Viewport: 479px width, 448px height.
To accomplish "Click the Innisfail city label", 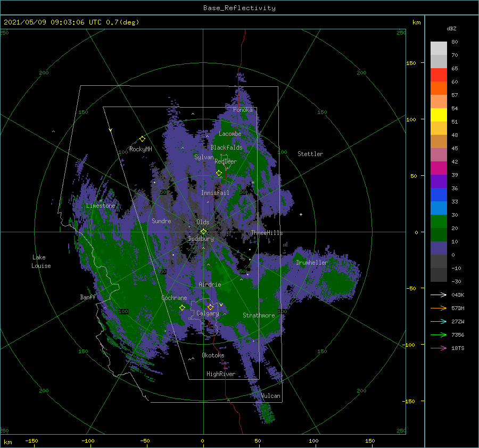I will pyautogui.click(x=215, y=193).
